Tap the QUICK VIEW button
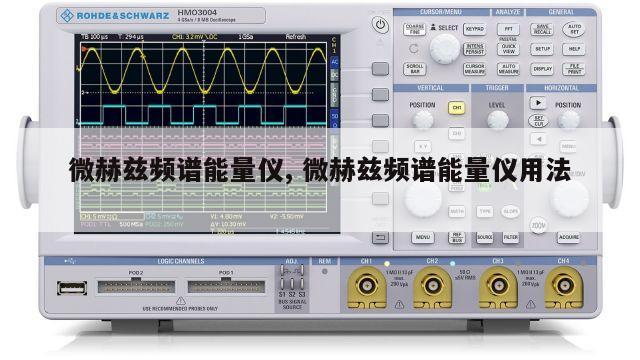Viewport: 640px width, 360px height. 509,49
